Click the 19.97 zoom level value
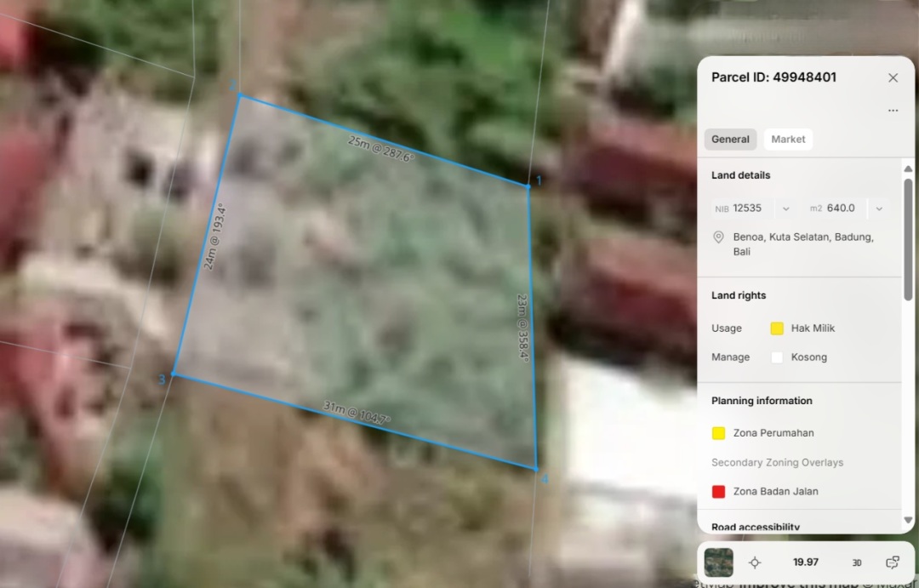 (806, 562)
